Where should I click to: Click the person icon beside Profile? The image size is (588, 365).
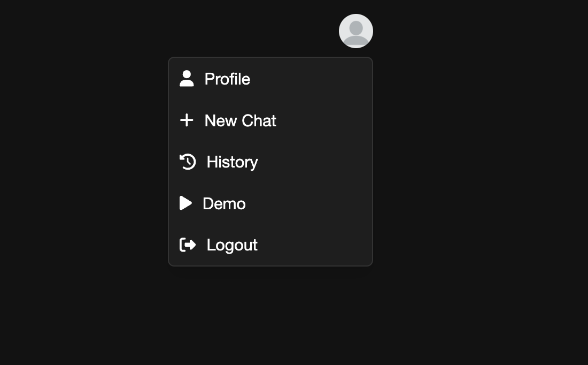(187, 79)
